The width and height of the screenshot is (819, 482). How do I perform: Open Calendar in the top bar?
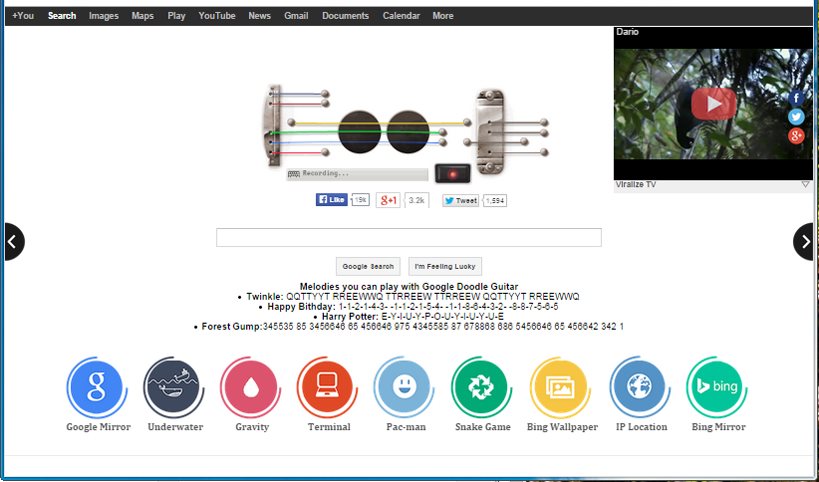[x=401, y=16]
